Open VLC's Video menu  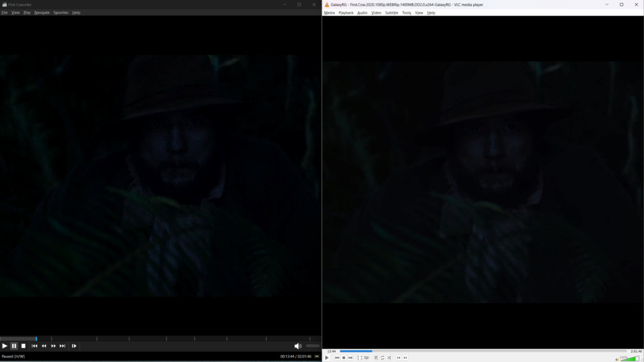click(376, 13)
